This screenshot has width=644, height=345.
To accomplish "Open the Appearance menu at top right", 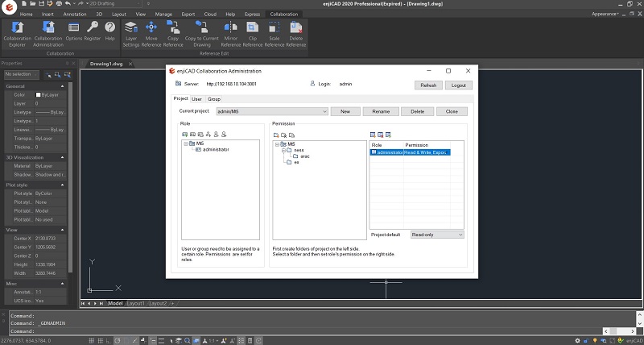I will (x=606, y=14).
